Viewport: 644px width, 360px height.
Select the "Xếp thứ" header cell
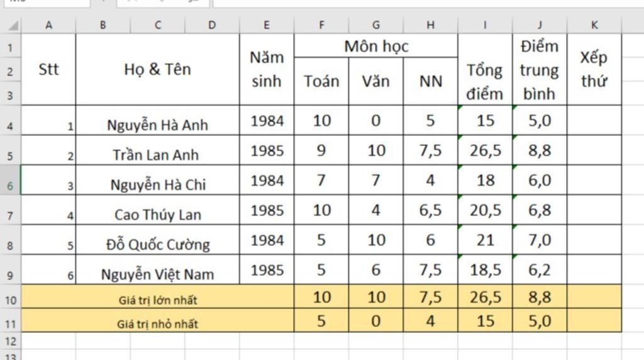tap(594, 69)
